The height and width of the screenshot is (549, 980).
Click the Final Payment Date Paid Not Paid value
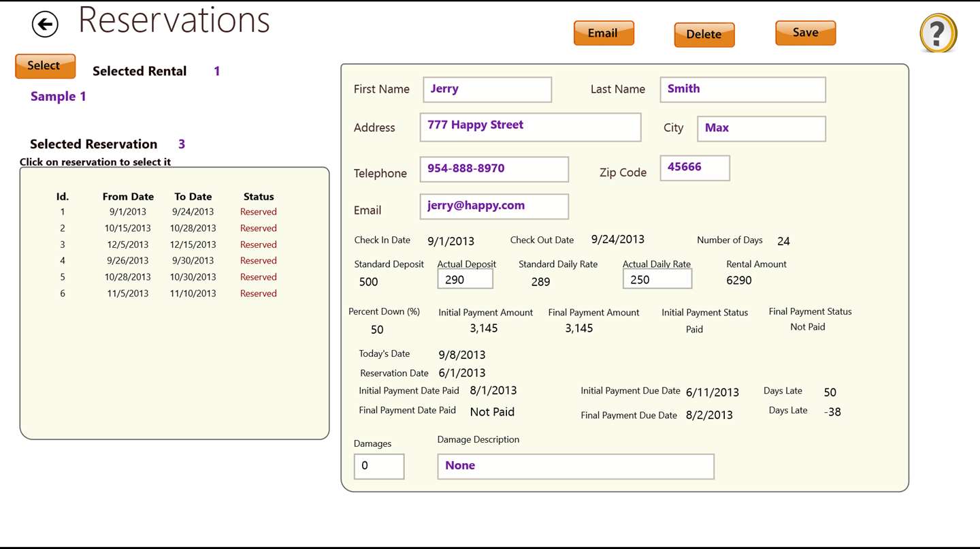[x=492, y=412]
